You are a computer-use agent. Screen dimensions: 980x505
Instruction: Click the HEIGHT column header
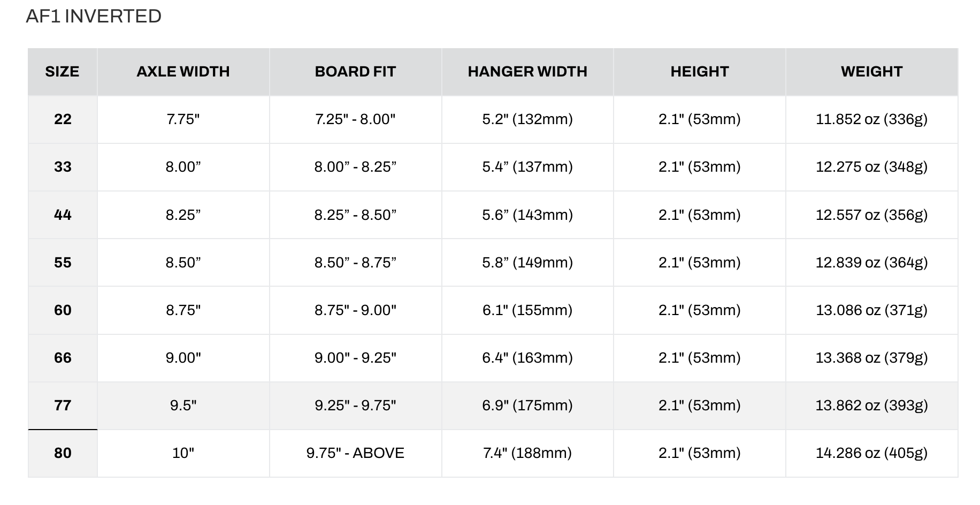(x=700, y=72)
